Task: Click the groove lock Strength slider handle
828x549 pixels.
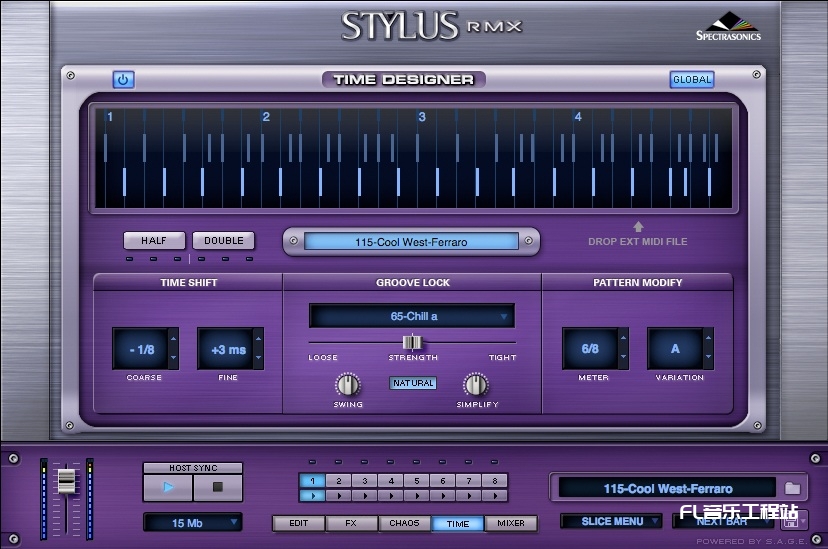Action: pyautogui.click(x=412, y=343)
